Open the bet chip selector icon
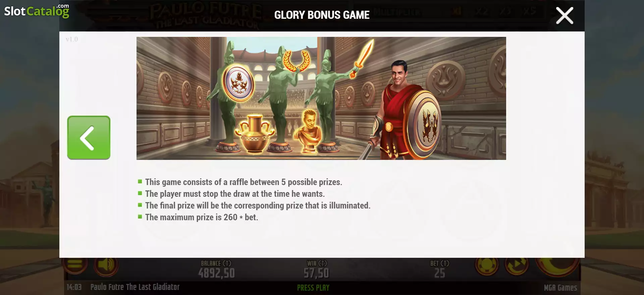This screenshot has width=644, height=295. [x=487, y=265]
